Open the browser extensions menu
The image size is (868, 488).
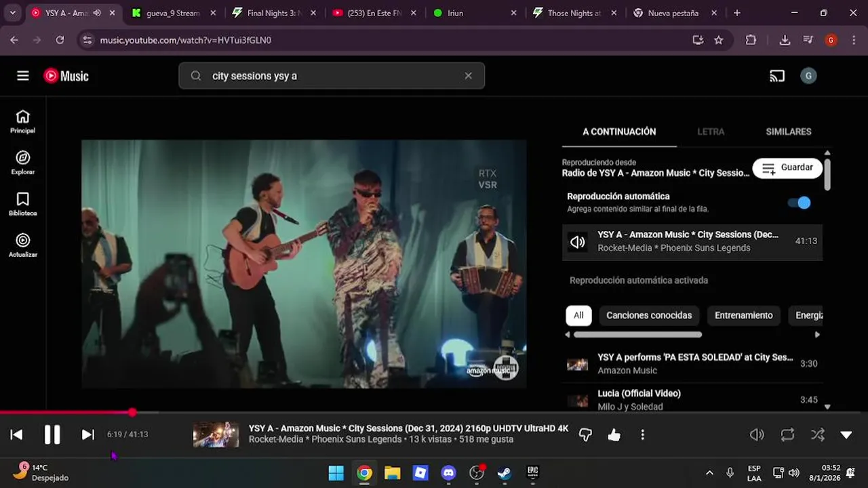click(x=751, y=40)
